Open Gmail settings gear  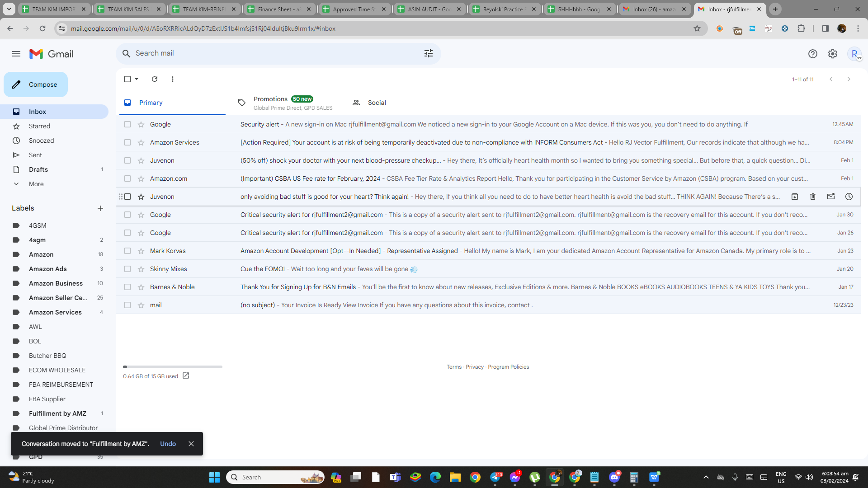point(833,54)
